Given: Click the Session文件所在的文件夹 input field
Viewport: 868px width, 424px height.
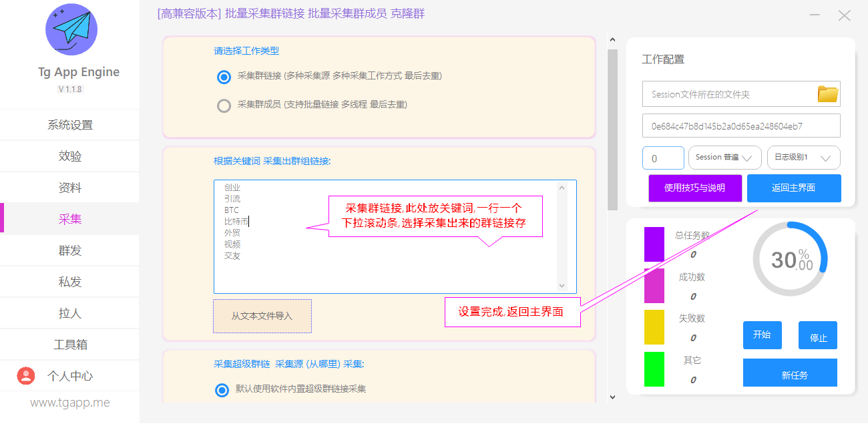Looking at the screenshot, I should [x=728, y=94].
